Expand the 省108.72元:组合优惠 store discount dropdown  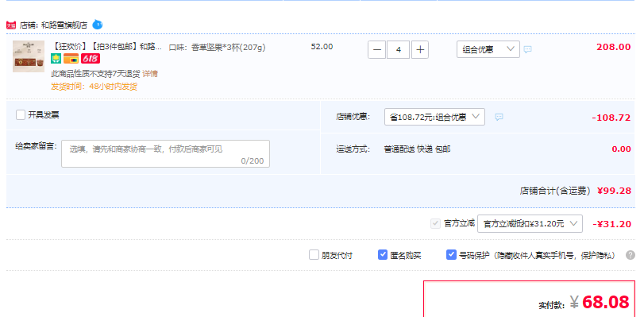coord(434,117)
